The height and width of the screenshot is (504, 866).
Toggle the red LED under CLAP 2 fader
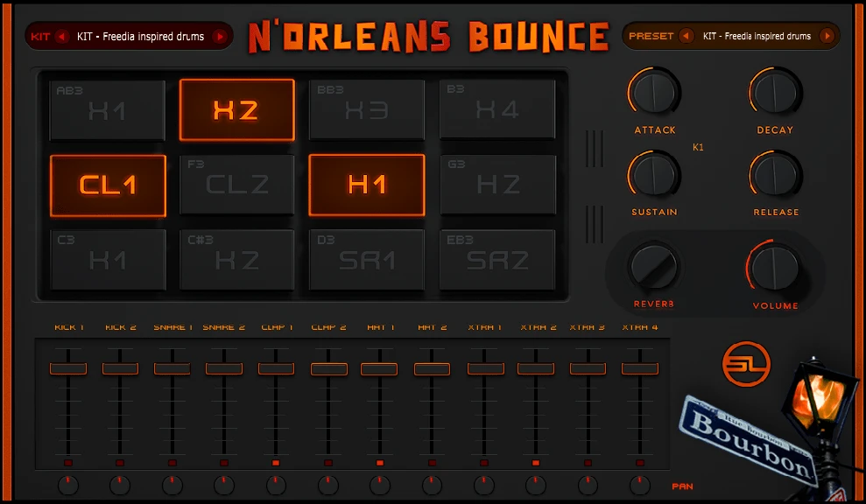click(x=328, y=463)
